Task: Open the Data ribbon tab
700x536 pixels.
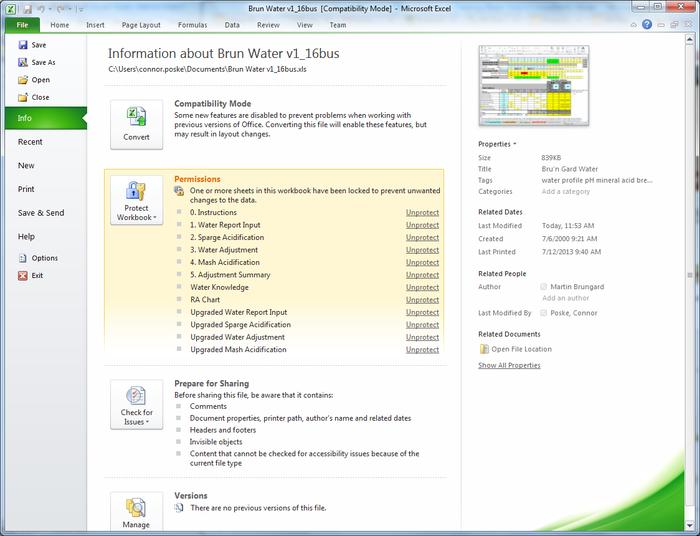Action: (x=232, y=25)
